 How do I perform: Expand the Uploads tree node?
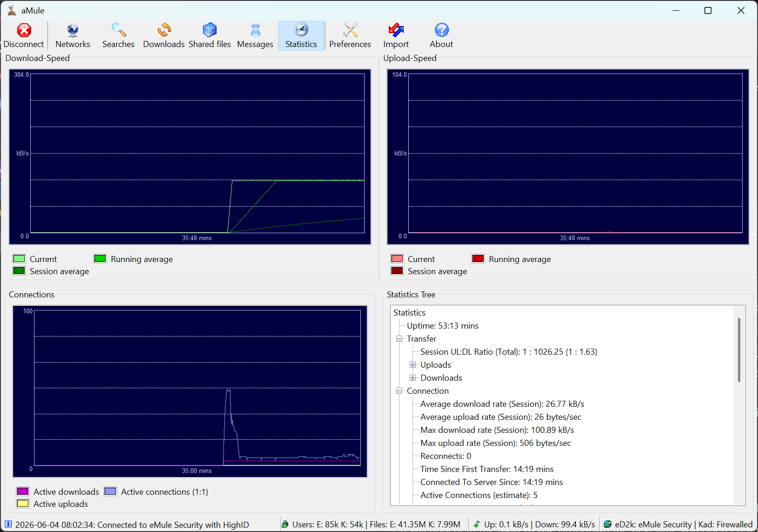(x=413, y=365)
